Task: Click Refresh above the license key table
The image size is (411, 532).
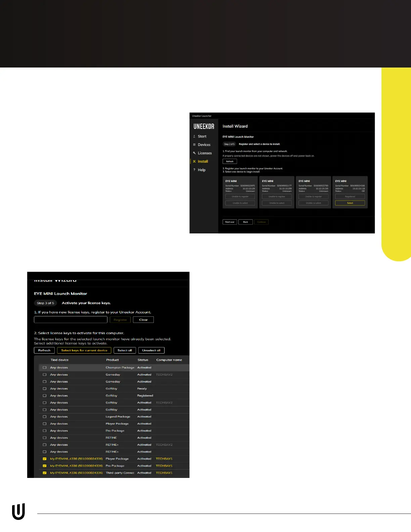Action: [44, 350]
